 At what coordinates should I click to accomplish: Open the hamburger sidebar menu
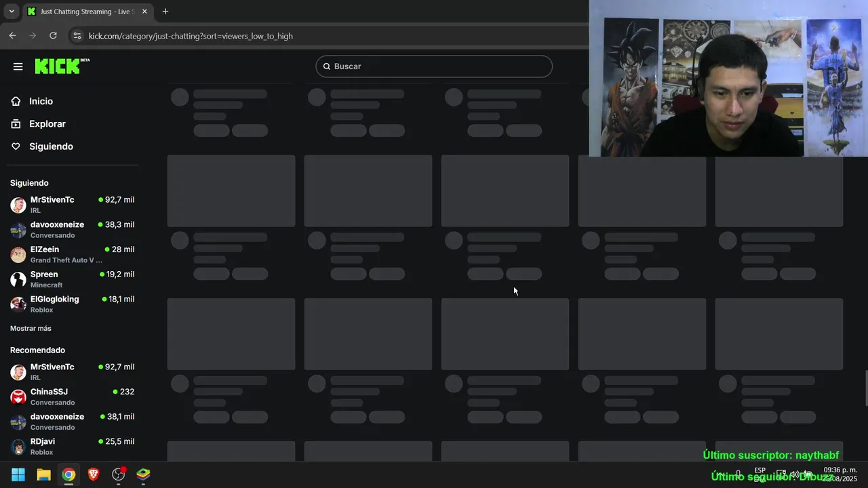click(18, 66)
